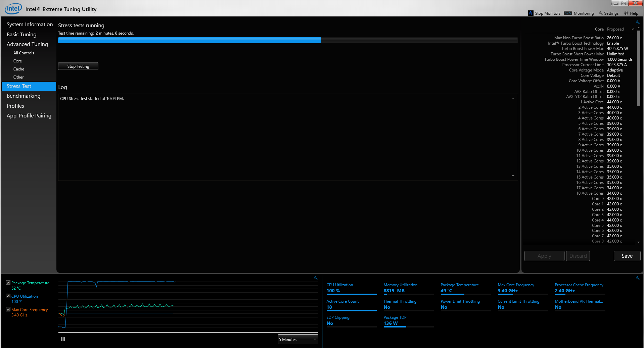The width and height of the screenshot is (644, 348).
Task: Pause the live graph updates
Action: tap(63, 339)
